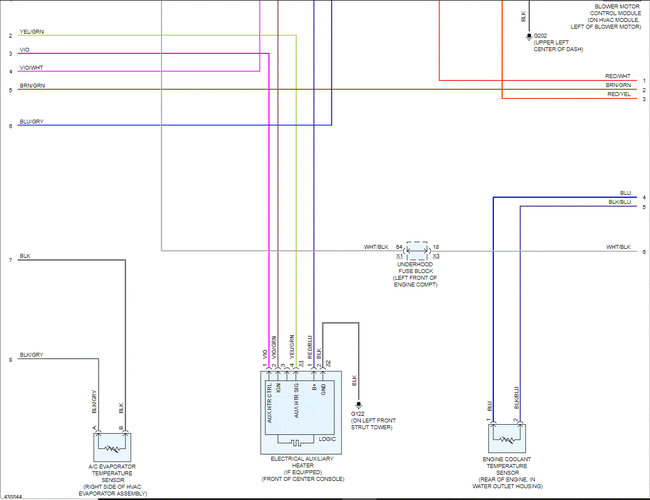Click the G202 ground point dot
Screen dimensions: 650x500
coord(529,36)
